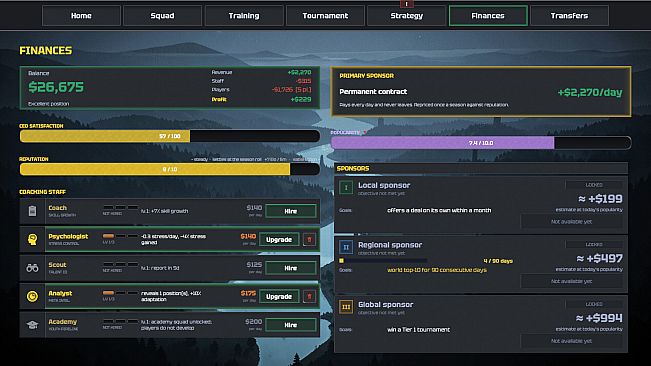Select the Strategy tab

coord(406,16)
